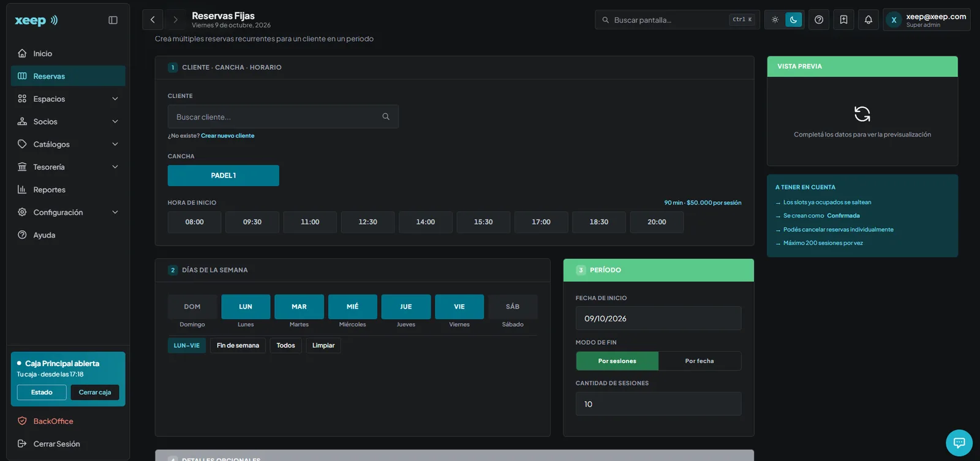
Task: Open the Inicio menu item
Action: pos(68,53)
